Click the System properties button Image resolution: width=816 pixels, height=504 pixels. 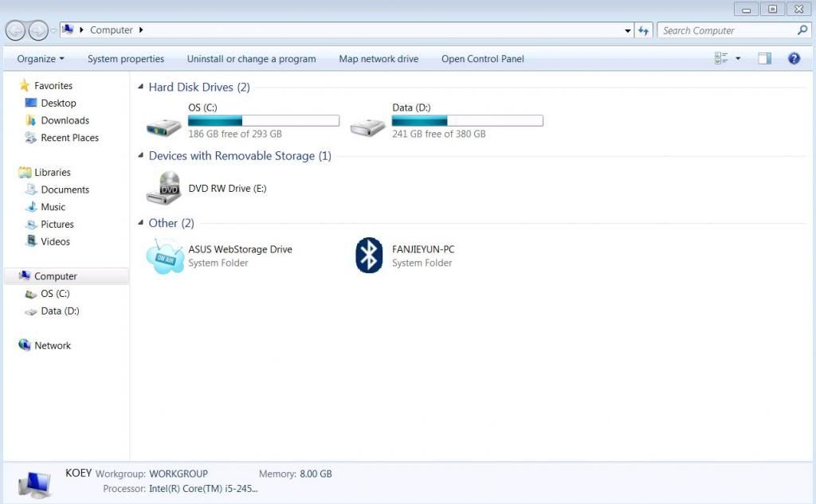pos(126,59)
